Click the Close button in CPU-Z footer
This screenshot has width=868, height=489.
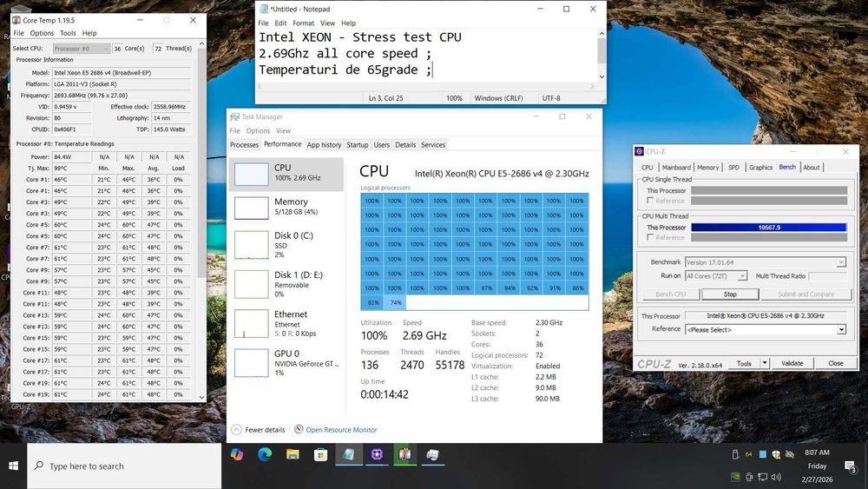(835, 363)
